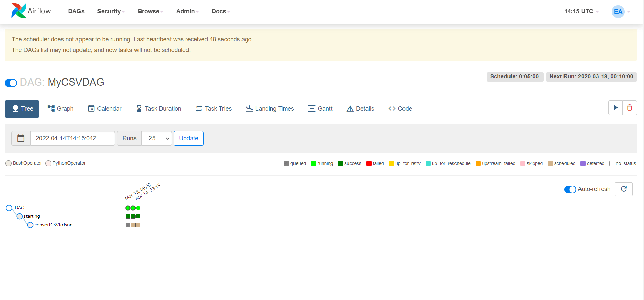The height and width of the screenshot is (300, 644).
Task: Click the "no_status" legend label
Action: 626,164
